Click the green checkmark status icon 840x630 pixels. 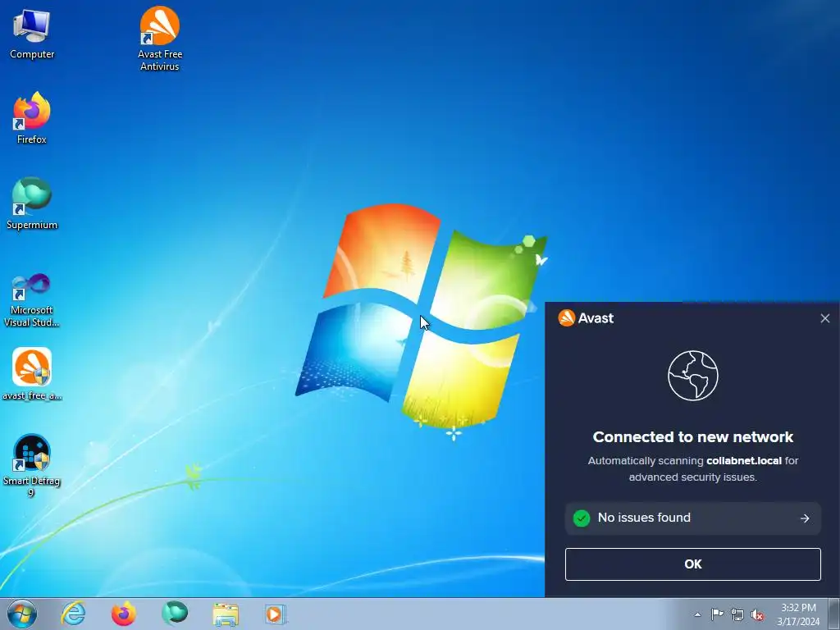coord(582,518)
